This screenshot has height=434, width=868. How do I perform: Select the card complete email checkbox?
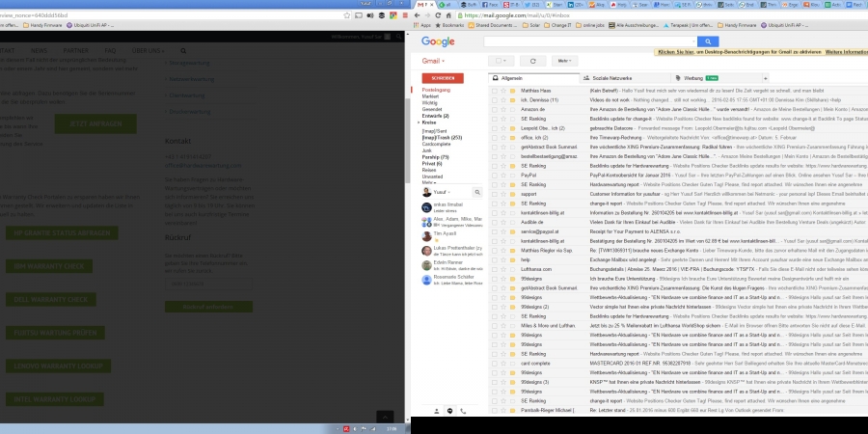(495, 364)
